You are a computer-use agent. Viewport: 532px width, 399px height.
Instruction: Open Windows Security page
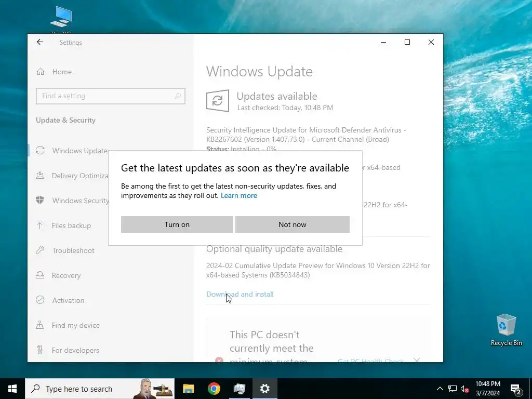81,201
